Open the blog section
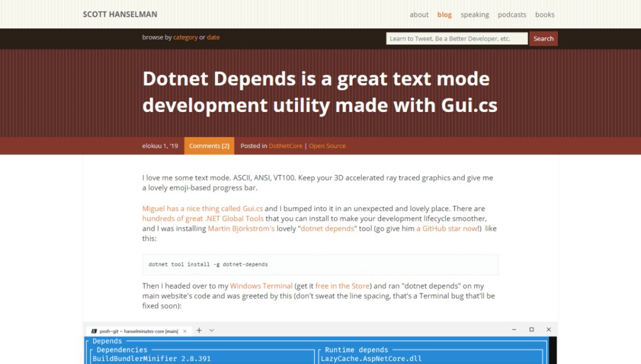The image size is (641, 364). click(x=445, y=15)
